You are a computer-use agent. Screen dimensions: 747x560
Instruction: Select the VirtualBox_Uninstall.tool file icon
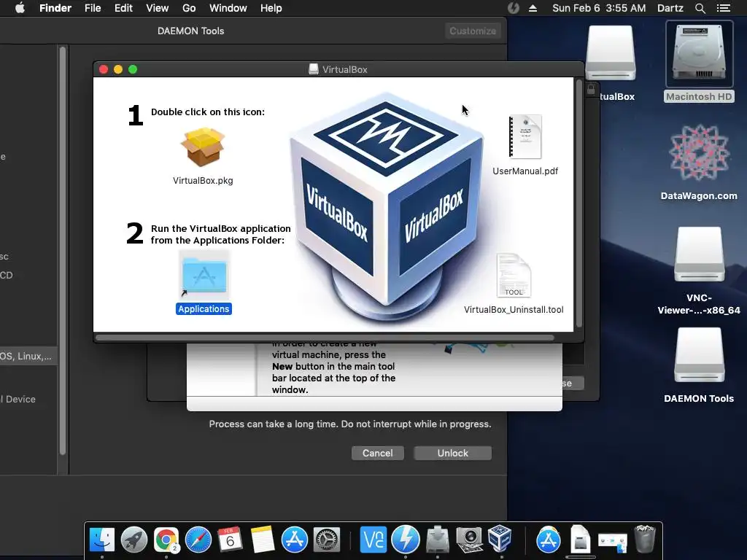pos(513,276)
